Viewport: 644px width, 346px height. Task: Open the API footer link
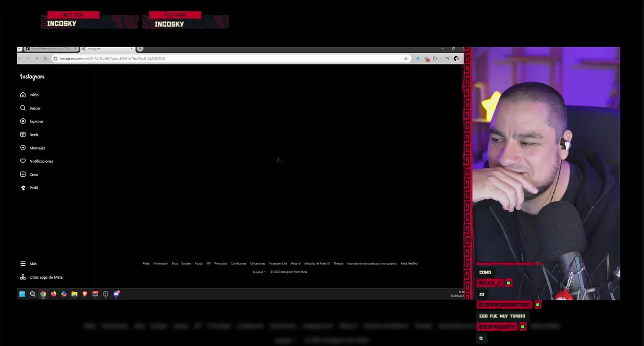click(x=208, y=264)
